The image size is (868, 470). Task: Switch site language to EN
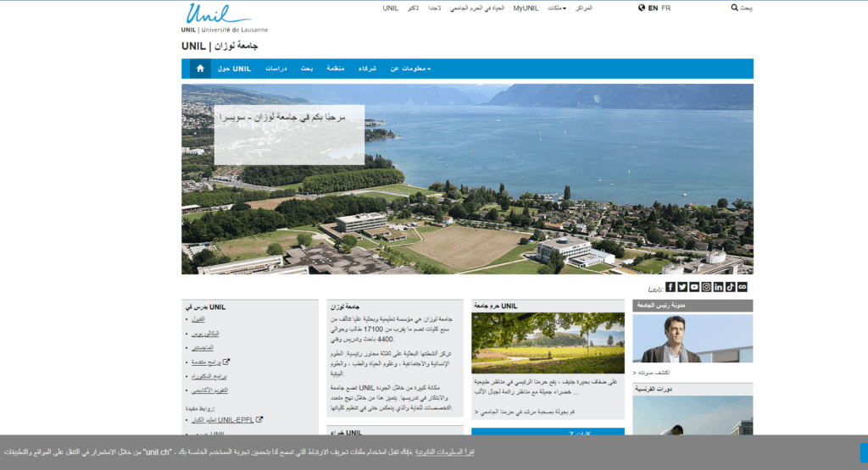653,8
